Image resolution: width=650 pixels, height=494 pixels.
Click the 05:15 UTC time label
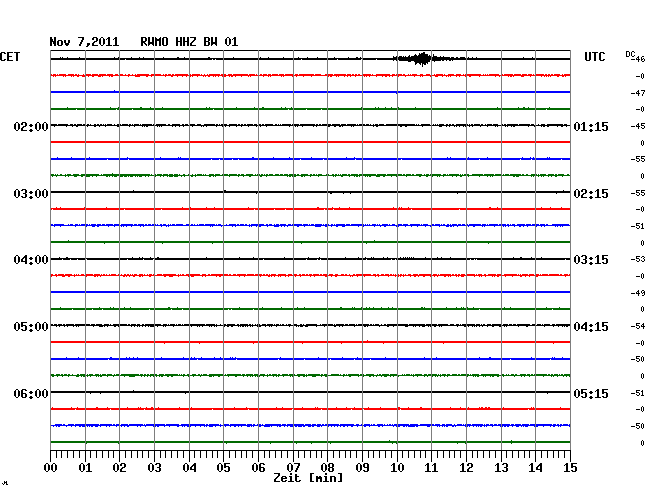(591, 393)
